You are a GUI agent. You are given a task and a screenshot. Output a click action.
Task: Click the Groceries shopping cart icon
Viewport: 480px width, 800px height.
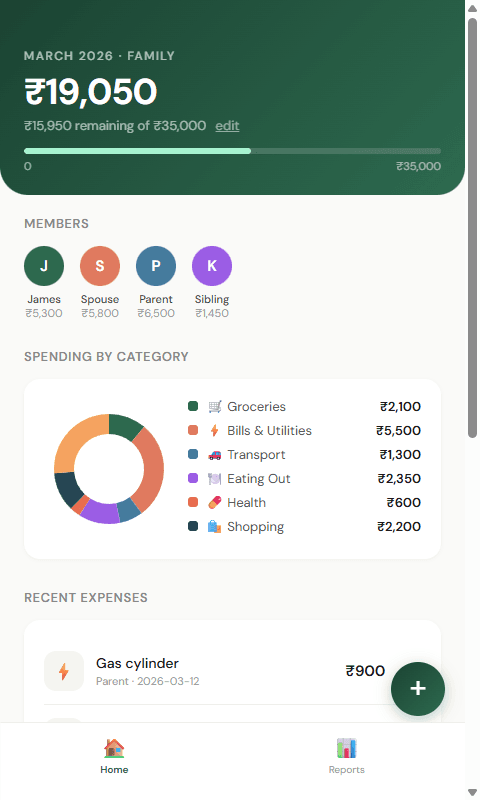(215, 407)
